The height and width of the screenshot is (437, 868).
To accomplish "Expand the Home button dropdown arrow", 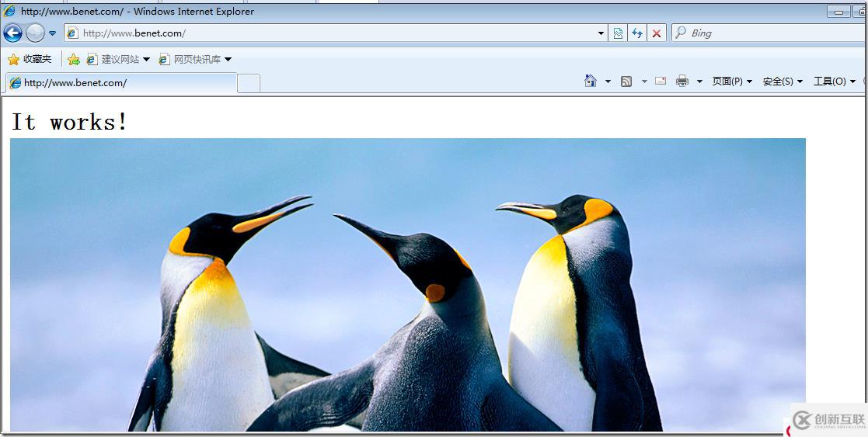I will point(608,82).
